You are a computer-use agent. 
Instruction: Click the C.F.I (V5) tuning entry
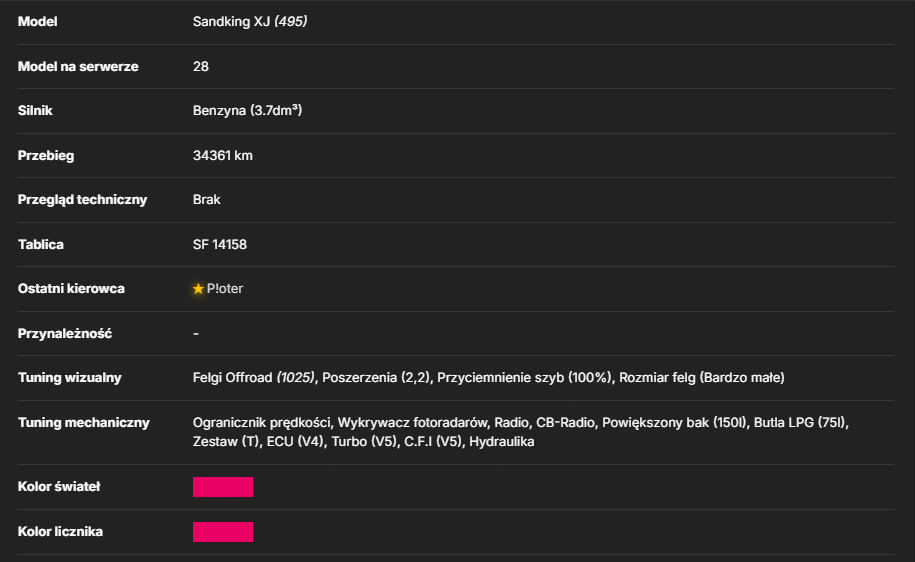click(433, 441)
